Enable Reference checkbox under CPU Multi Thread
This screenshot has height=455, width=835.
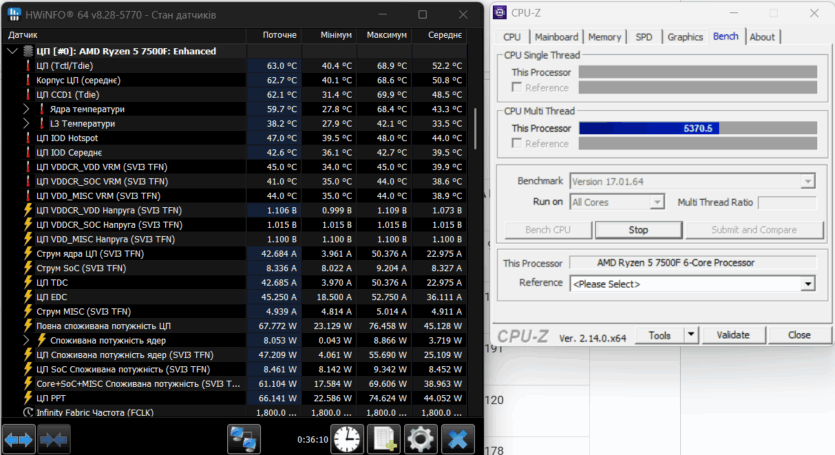[517, 143]
